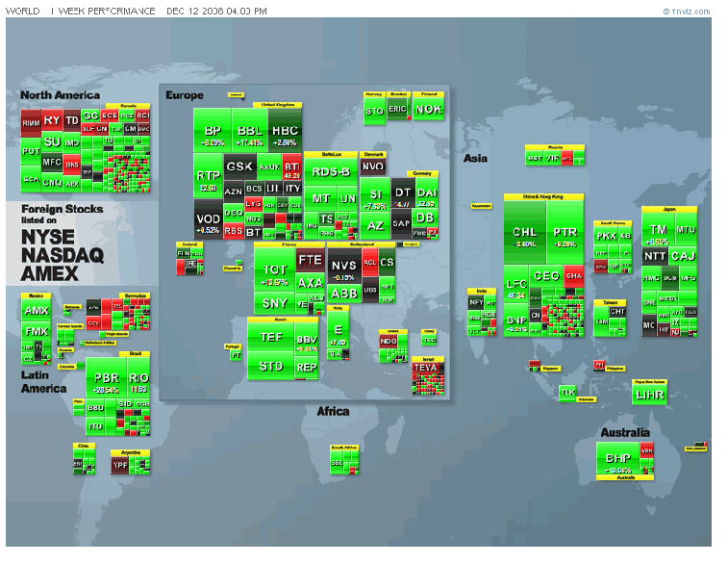Select the MT stock tile
The width and height of the screenshot is (728, 563).
pyautogui.click(x=320, y=199)
